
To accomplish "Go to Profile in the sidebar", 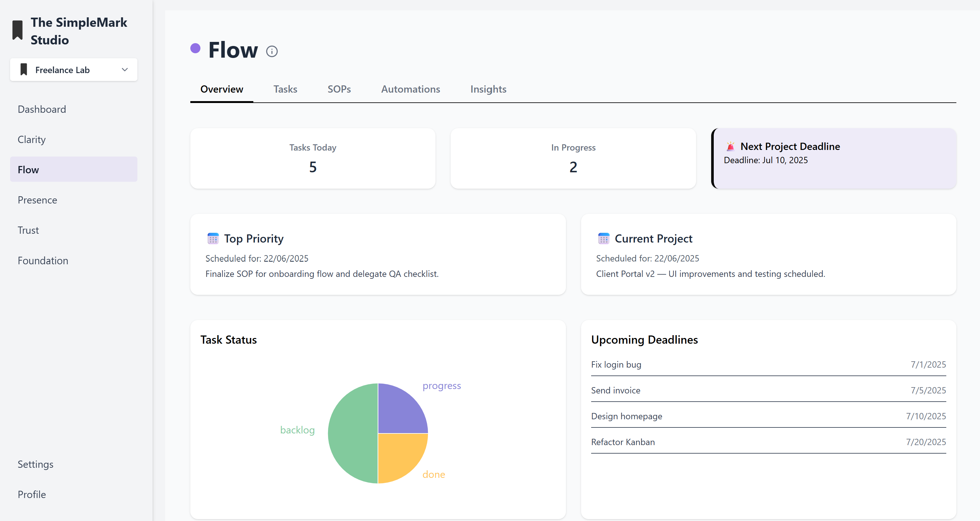I will click(x=74, y=494).
